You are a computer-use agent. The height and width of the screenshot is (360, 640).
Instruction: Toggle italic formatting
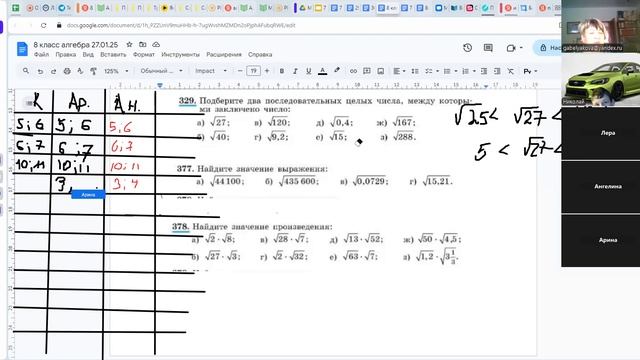point(295,71)
